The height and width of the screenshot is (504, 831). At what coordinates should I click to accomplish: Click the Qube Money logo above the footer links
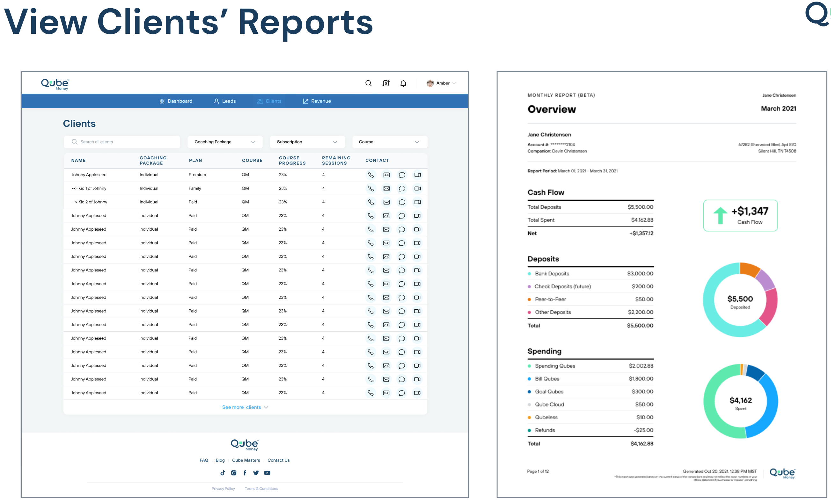[245, 445]
